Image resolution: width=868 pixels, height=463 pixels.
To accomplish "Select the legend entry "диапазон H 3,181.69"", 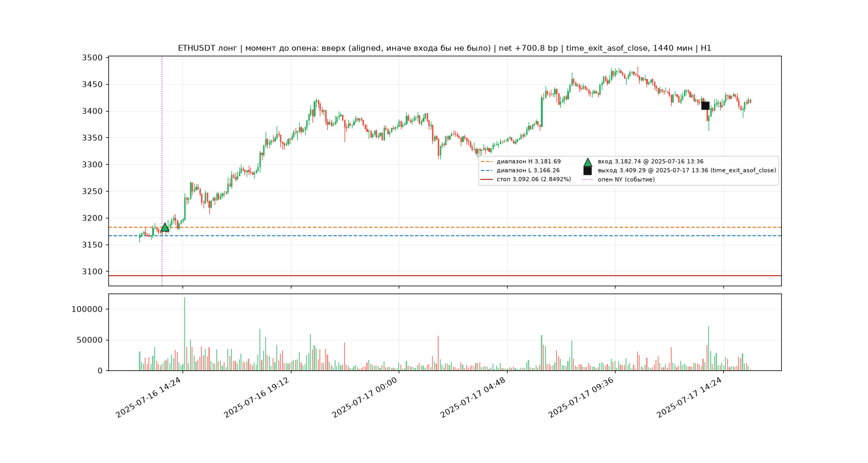I will (529, 162).
